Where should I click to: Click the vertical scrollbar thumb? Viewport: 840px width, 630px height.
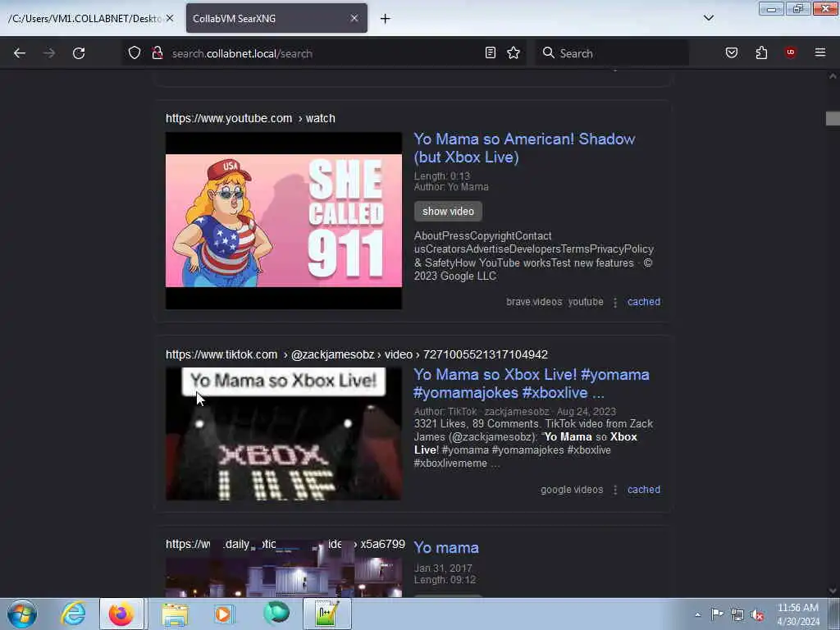833,118
